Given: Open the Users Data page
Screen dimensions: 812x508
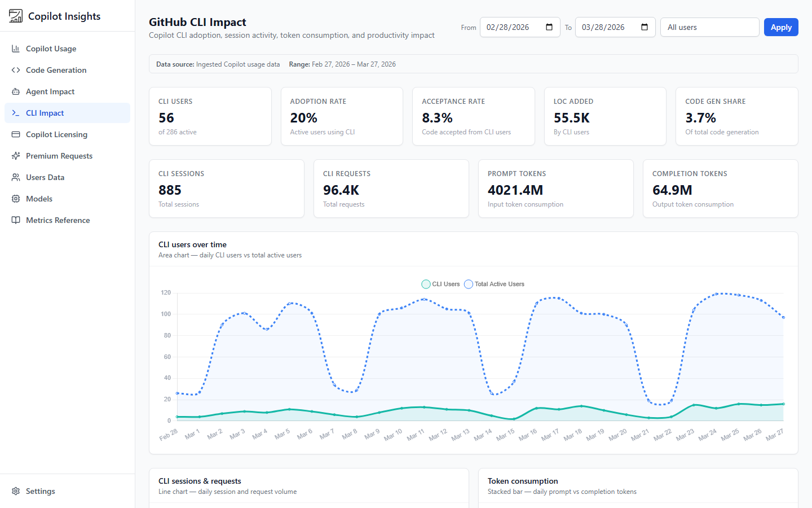Looking at the screenshot, I should click(67, 177).
